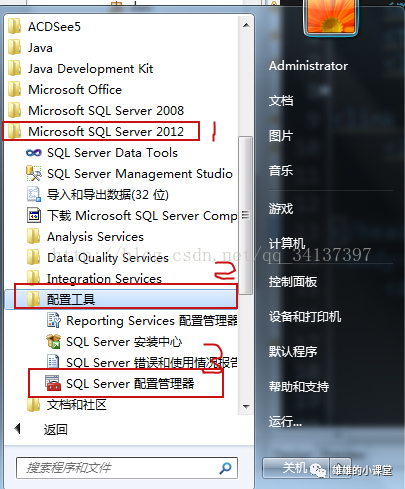
Task: Click the program list scrollbar thumb
Action: click(246, 215)
